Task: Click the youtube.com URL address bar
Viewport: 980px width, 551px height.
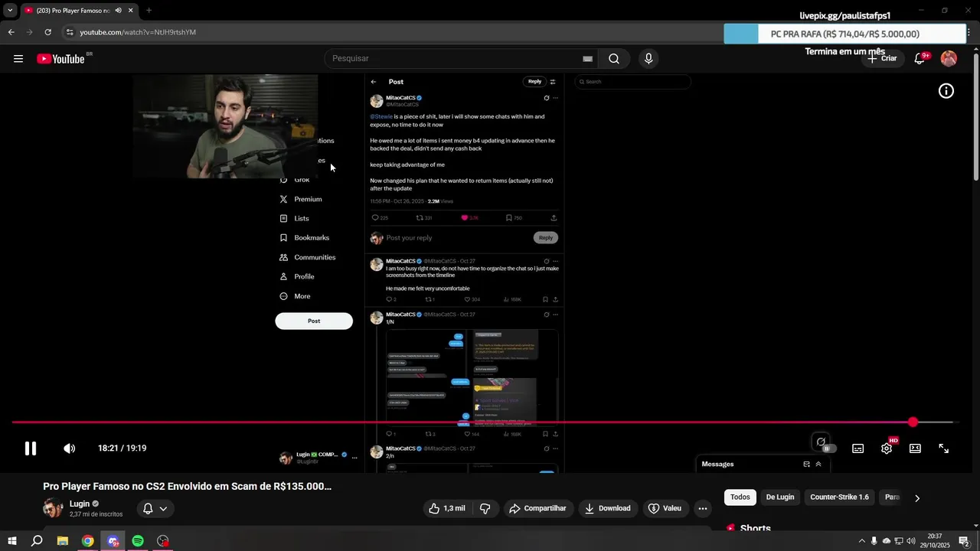Action: pyautogui.click(x=138, y=32)
